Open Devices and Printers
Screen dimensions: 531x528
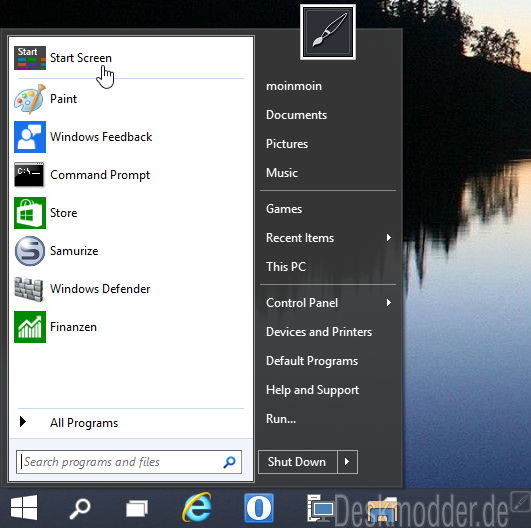coord(319,332)
